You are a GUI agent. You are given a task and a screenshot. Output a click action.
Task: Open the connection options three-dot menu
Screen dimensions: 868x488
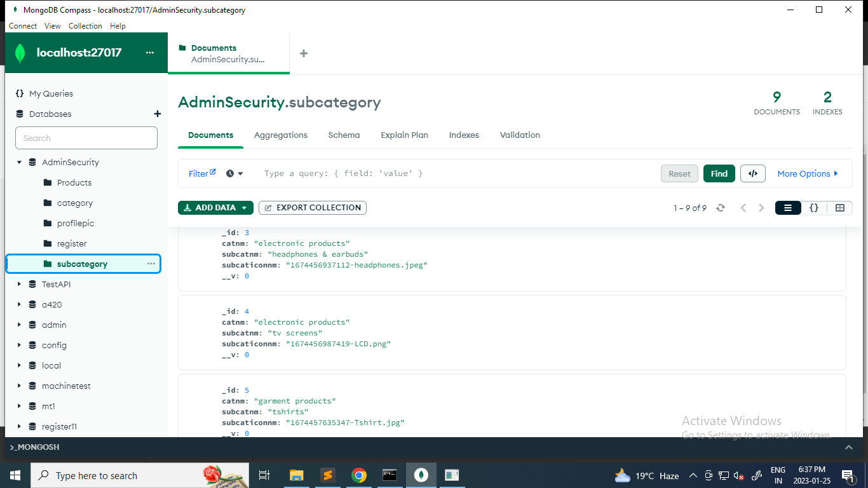coord(150,53)
